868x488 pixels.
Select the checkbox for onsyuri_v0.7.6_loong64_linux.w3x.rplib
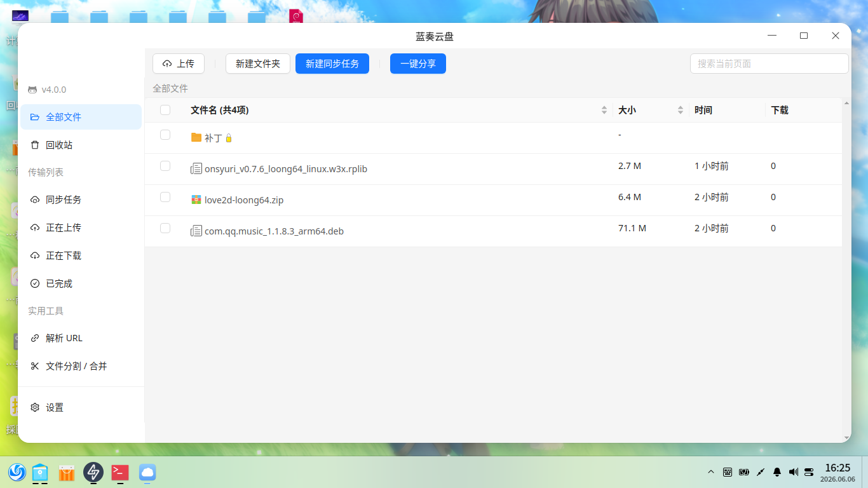[x=165, y=166]
